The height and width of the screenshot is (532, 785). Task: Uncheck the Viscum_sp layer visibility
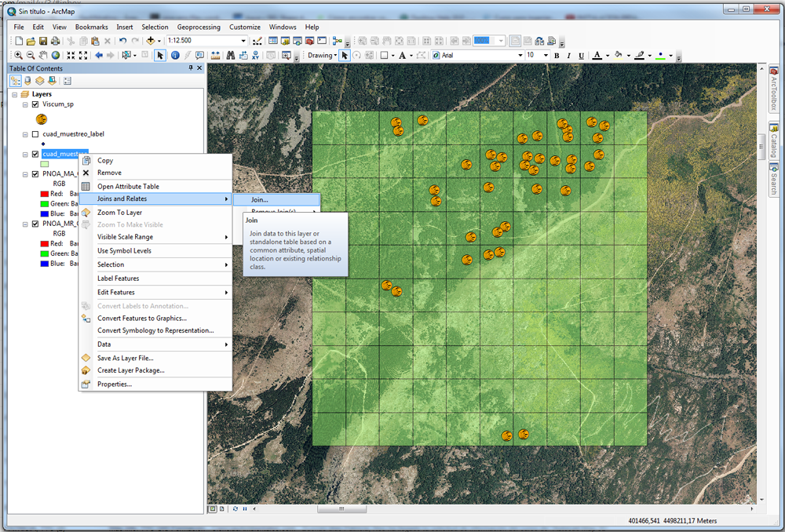[x=35, y=104]
